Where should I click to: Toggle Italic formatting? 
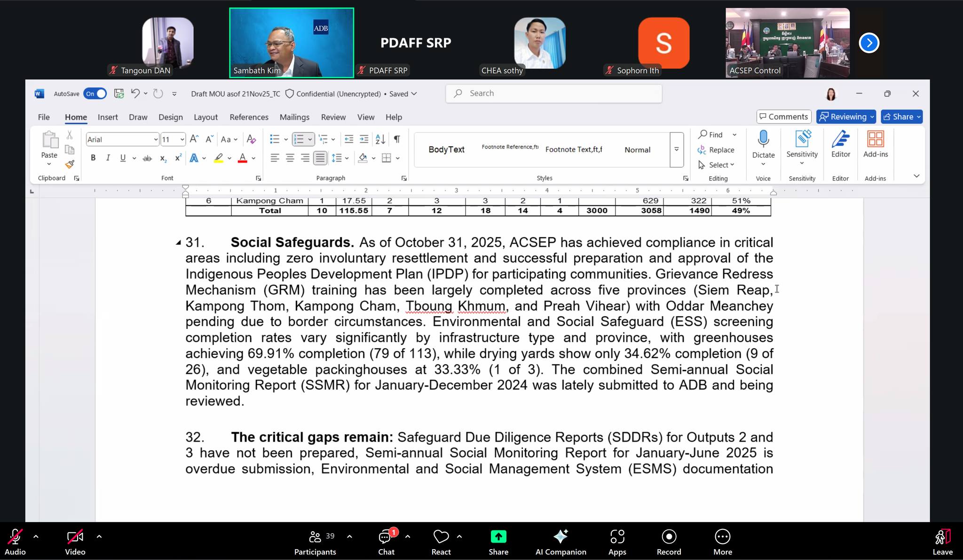(108, 158)
